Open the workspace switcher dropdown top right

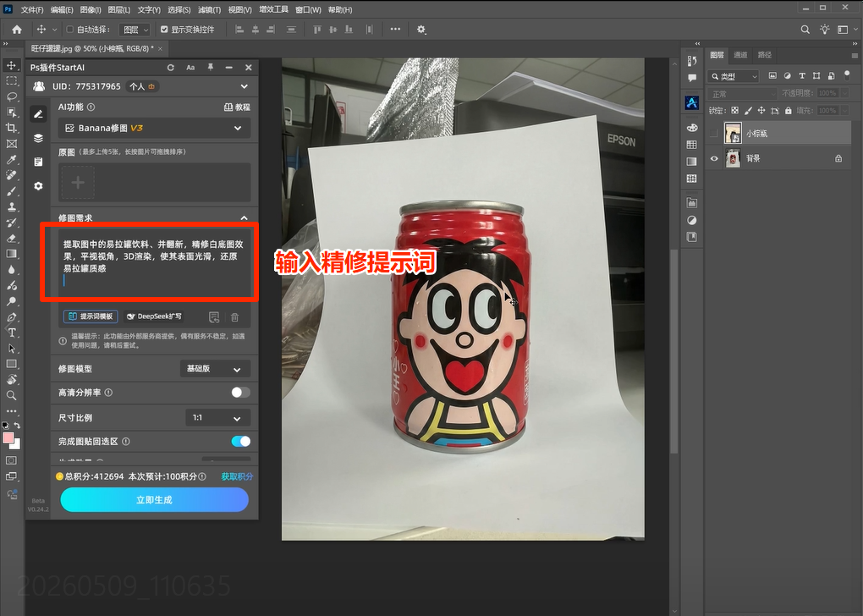click(846, 30)
